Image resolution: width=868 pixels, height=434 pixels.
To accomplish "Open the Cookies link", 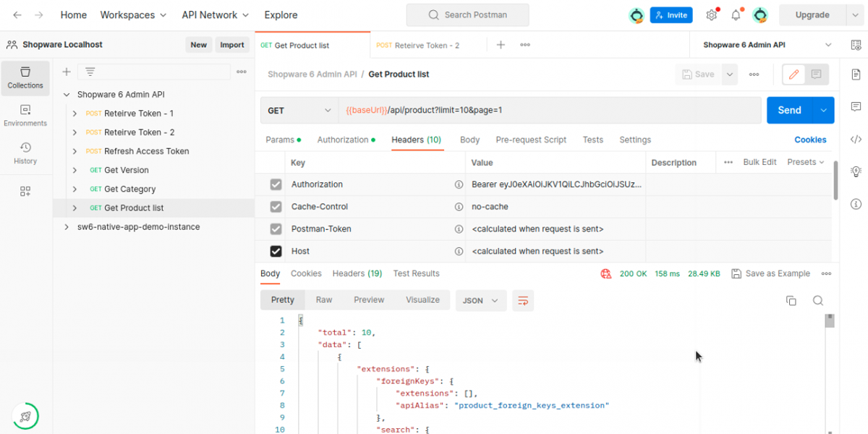I will (x=810, y=140).
